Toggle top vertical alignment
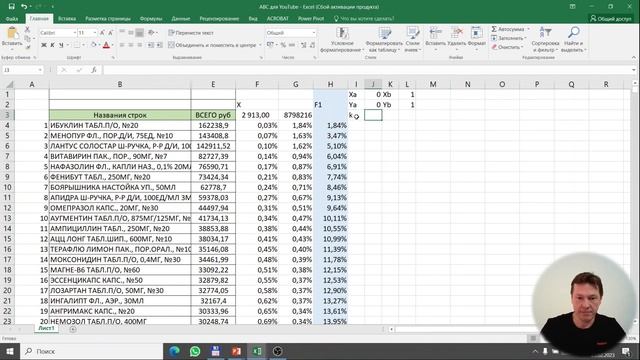This screenshot has height=360, width=640. click(x=122, y=33)
